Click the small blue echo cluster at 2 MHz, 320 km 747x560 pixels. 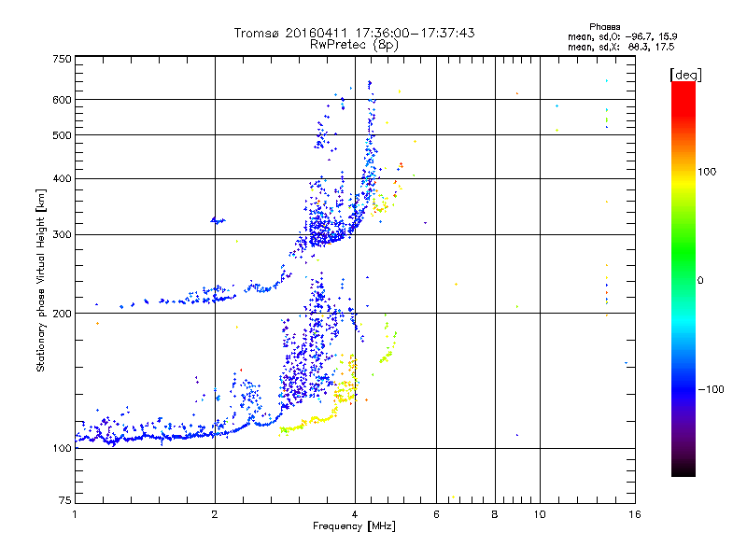(x=218, y=220)
